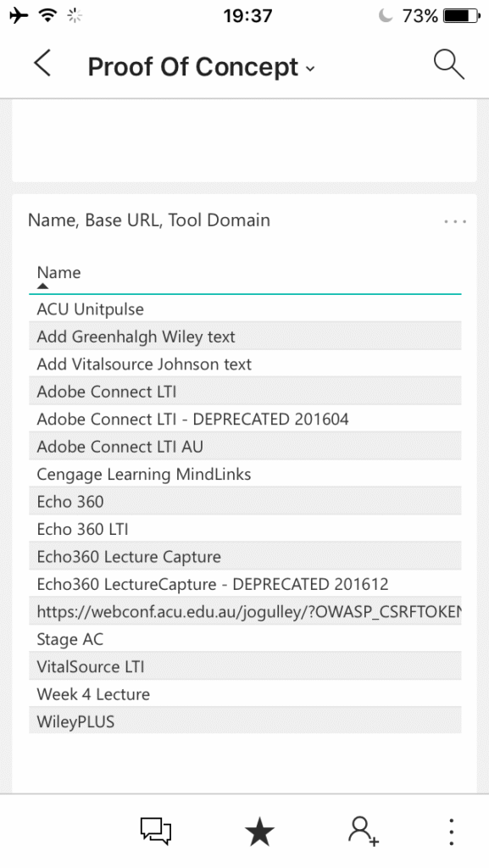
Task: Invite a person with add-user icon
Action: (364, 832)
